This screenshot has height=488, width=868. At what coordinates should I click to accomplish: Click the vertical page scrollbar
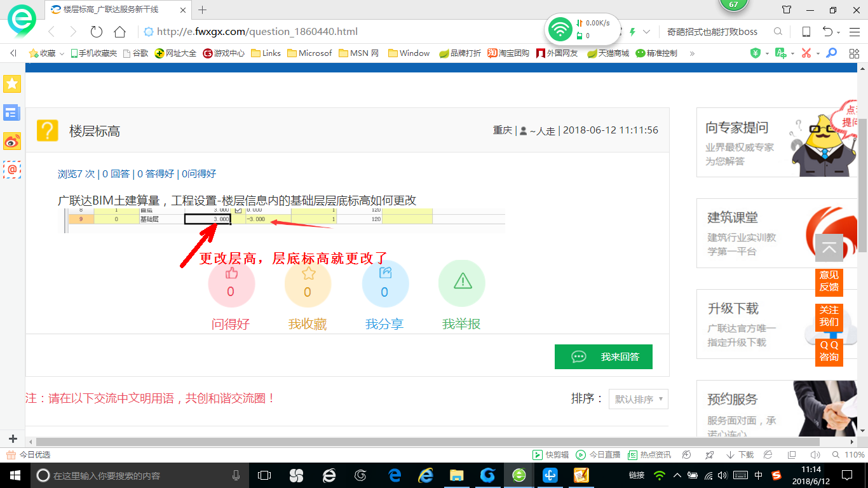[863, 184]
